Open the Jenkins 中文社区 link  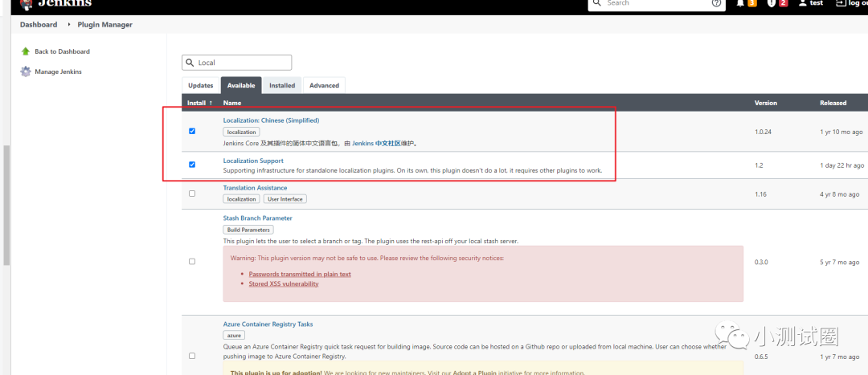point(376,143)
